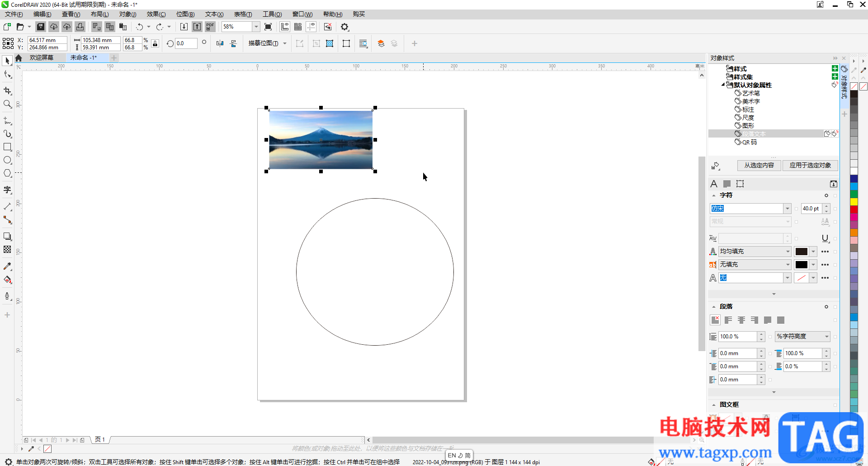Open the 描摹位图 dropdown arrow
Screen dimensions: 868x466
coord(285,43)
